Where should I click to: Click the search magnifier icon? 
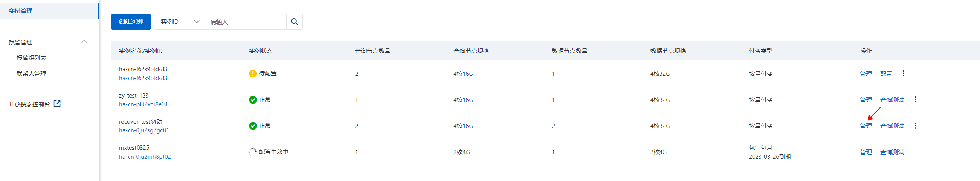coord(294,22)
